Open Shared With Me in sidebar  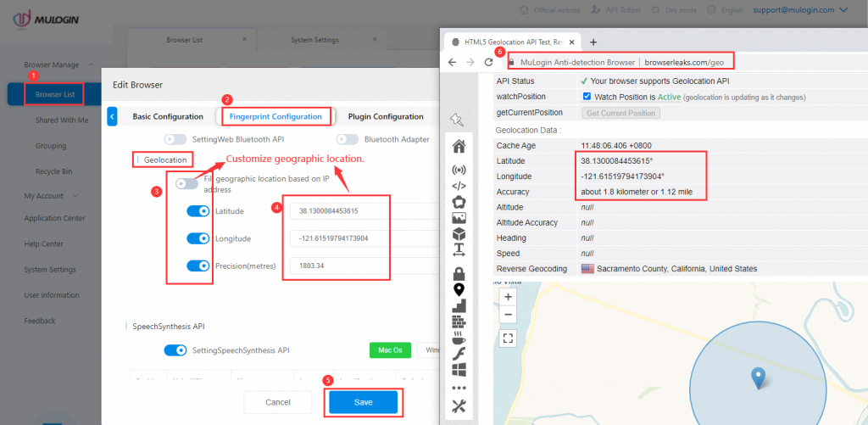[61, 120]
